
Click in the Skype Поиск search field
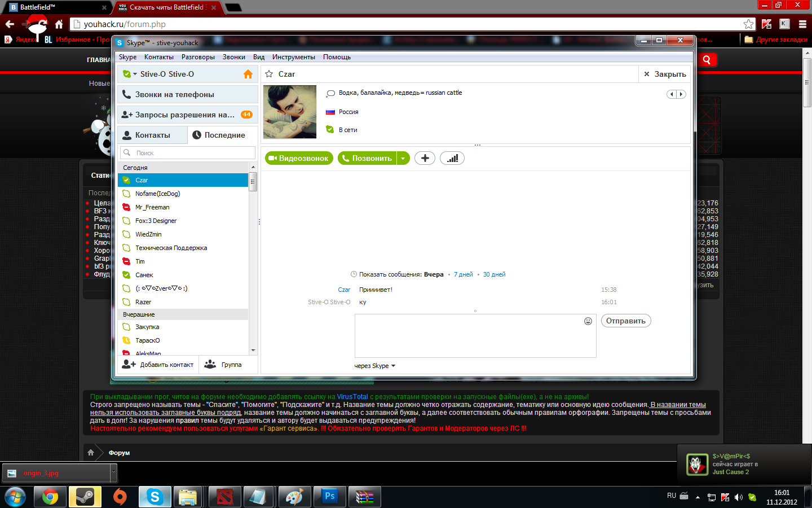(x=188, y=152)
